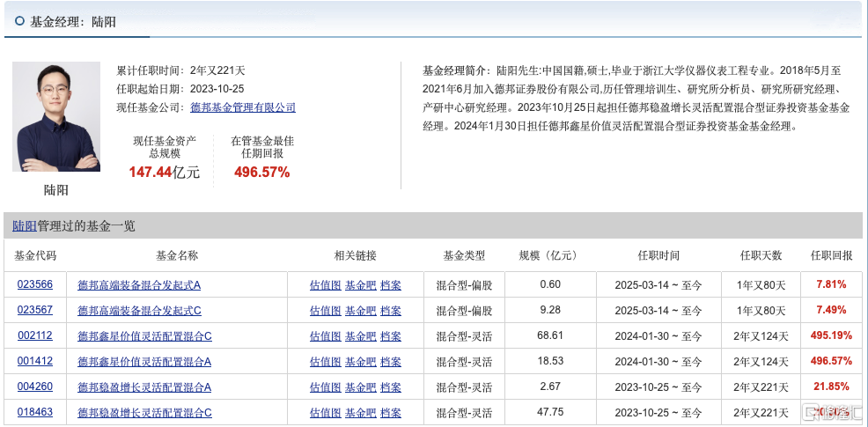
Task: Open fund code 018463 link
Action: (x=35, y=413)
